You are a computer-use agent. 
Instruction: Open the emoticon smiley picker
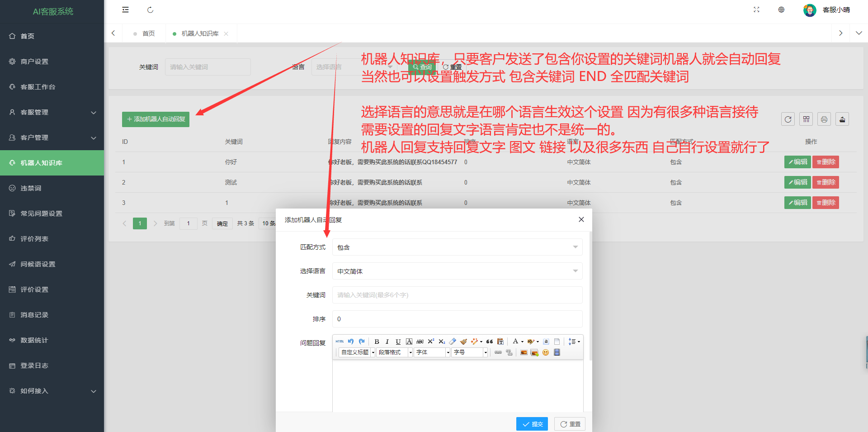coord(546,352)
